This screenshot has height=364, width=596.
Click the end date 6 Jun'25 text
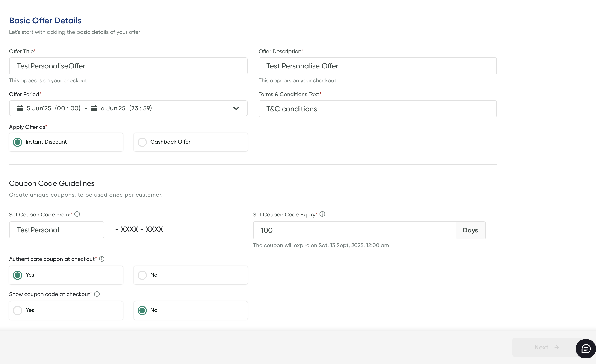click(113, 108)
